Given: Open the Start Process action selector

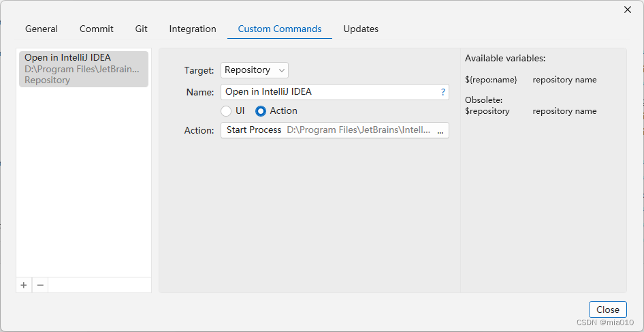Looking at the screenshot, I should (x=254, y=130).
